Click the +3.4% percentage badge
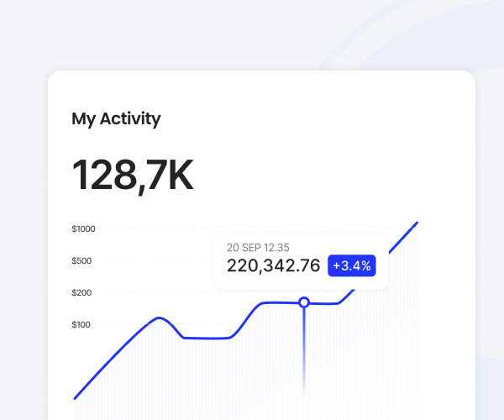The height and width of the screenshot is (420, 504). pos(351,265)
